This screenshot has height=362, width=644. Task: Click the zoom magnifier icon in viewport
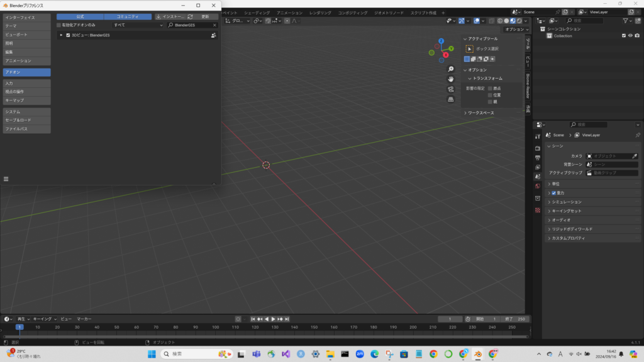coord(451,69)
